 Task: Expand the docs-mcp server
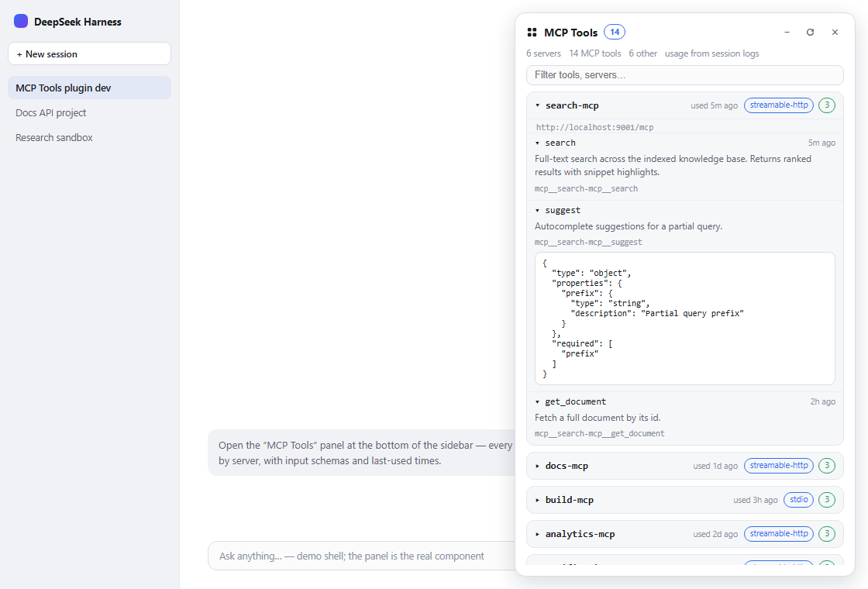[537, 466]
